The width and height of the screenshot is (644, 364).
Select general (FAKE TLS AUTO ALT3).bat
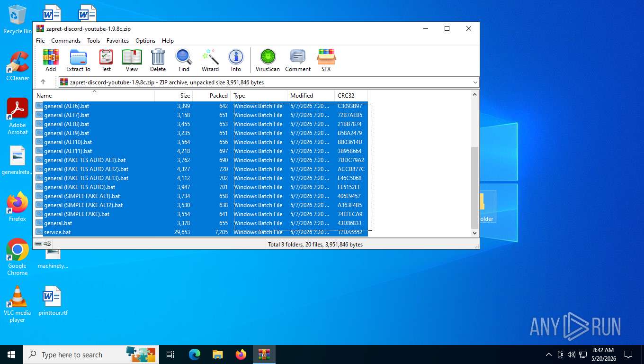point(201,178)
